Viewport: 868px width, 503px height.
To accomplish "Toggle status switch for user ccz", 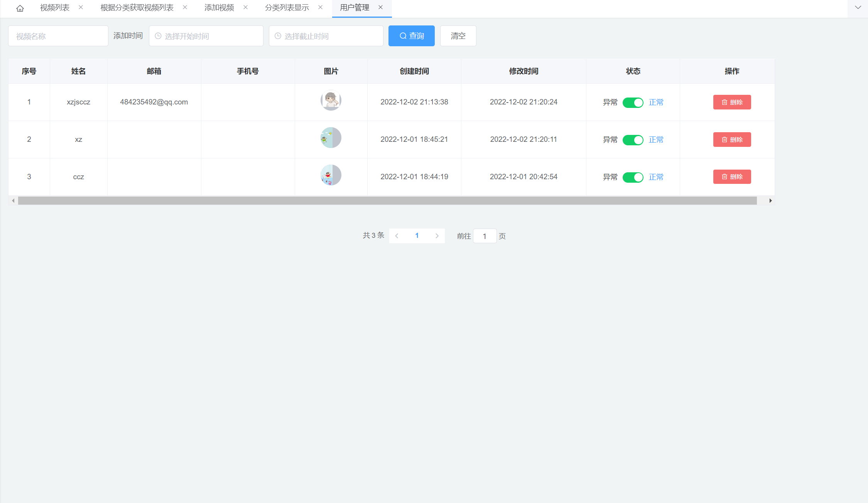I will pos(633,177).
